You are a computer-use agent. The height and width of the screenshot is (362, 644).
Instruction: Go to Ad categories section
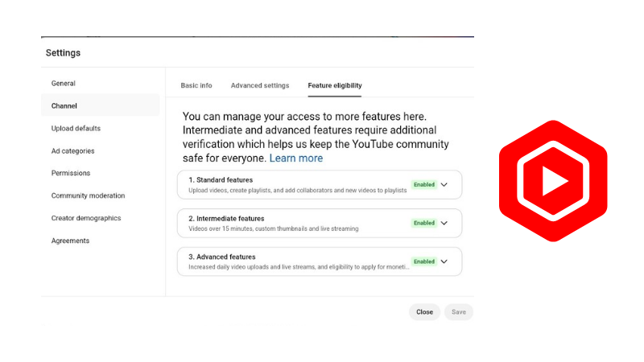(x=72, y=150)
